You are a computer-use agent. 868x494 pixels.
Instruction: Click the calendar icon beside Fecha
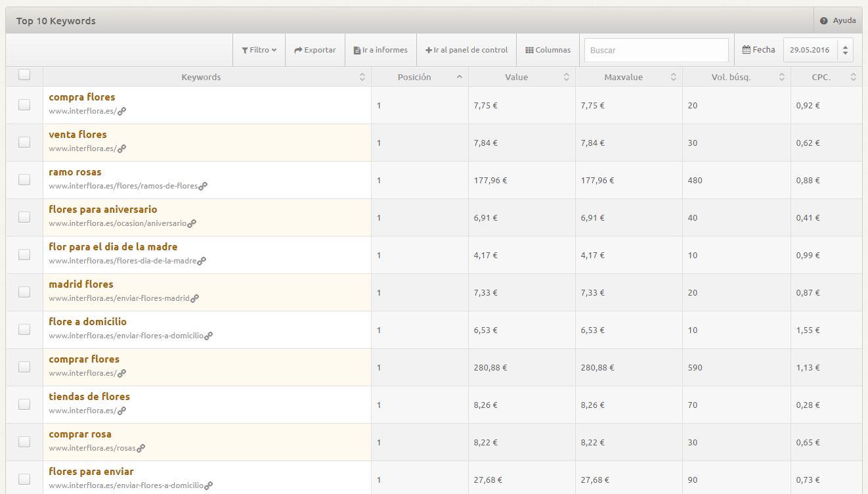pos(747,49)
